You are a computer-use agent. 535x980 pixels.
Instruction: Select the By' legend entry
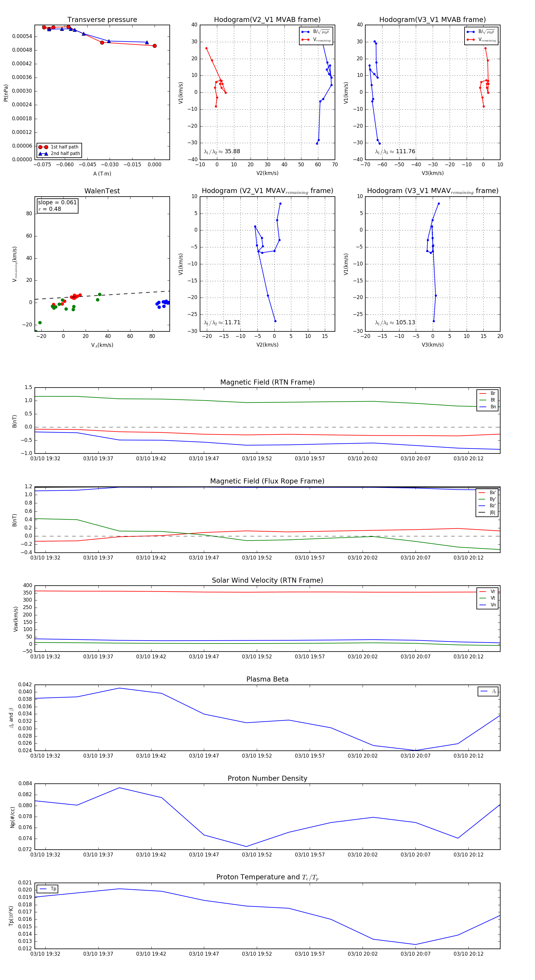click(x=487, y=499)
